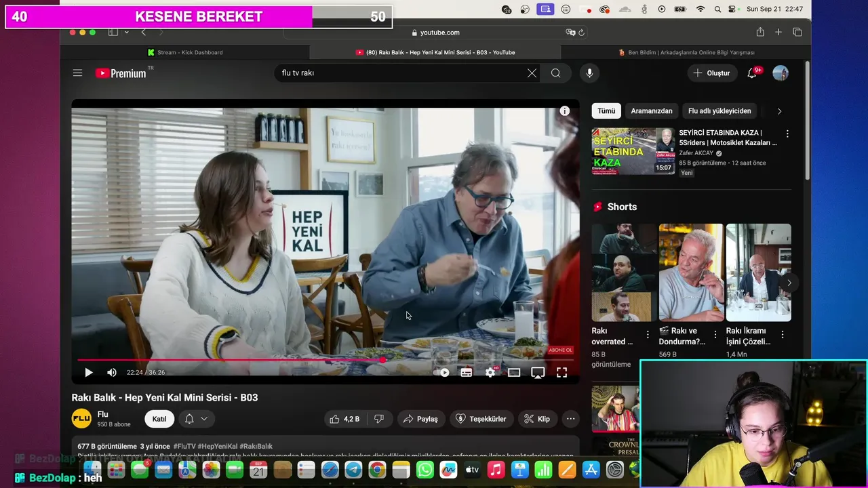Click the #FluTV hashtag link
Image resolution: width=868 pixels, height=488 pixels.
184,447
